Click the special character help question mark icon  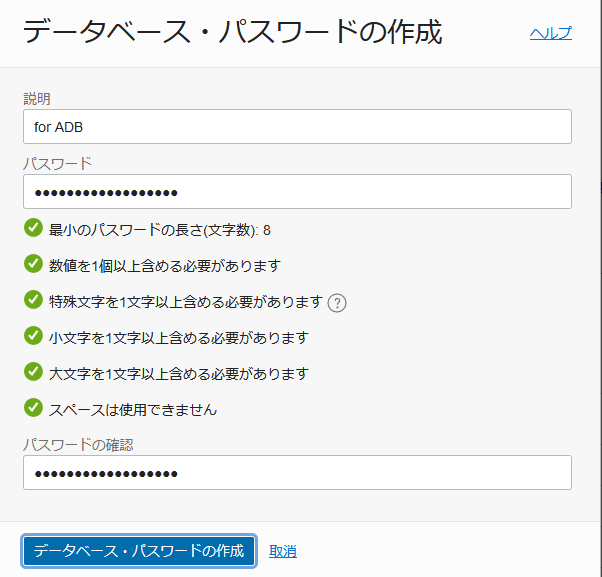click(337, 303)
